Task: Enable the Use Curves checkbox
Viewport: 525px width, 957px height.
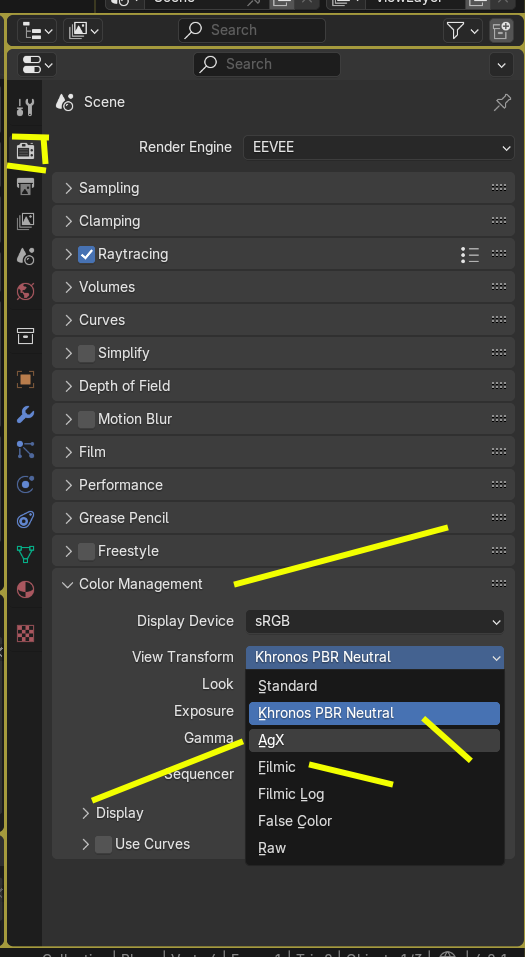Action: 103,845
